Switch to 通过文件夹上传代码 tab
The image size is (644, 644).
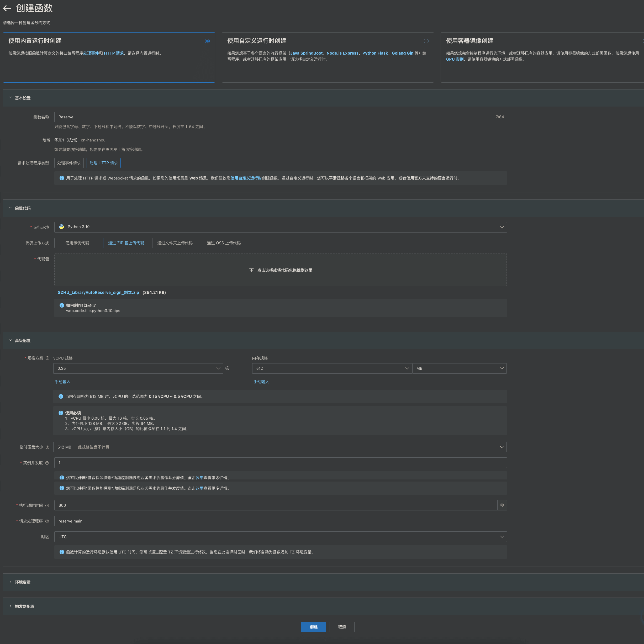[x=175, y=243]
